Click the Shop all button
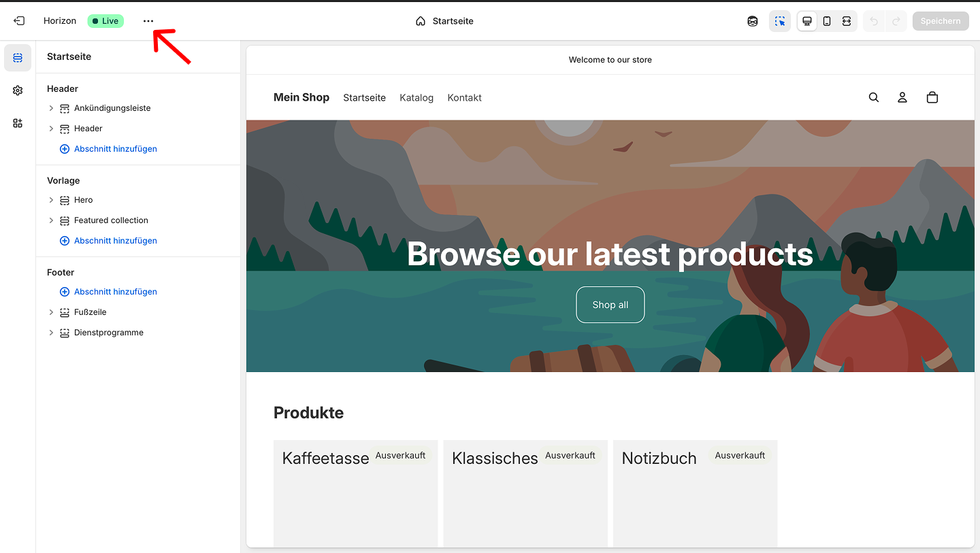This screenshot has height=553, width=980. point(610,305)
